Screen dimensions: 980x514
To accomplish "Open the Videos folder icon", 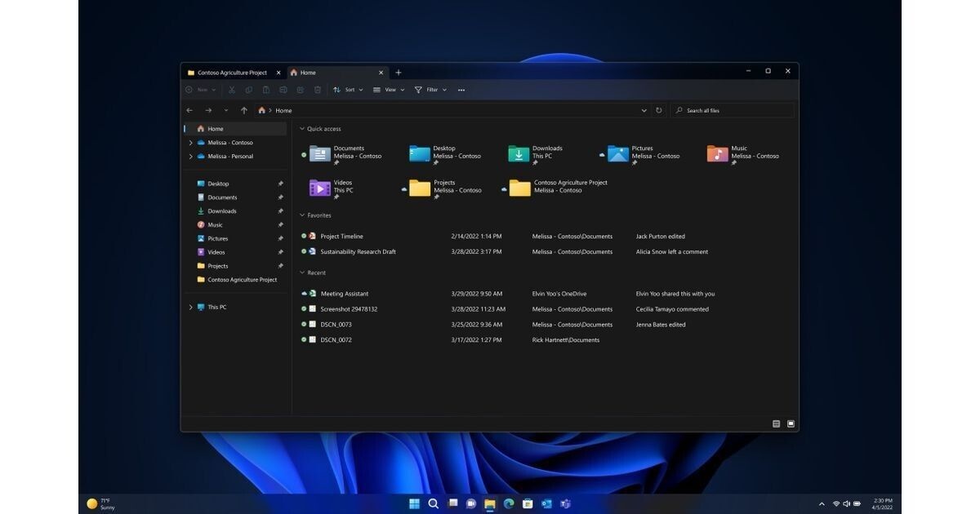I will pos(320,188).
